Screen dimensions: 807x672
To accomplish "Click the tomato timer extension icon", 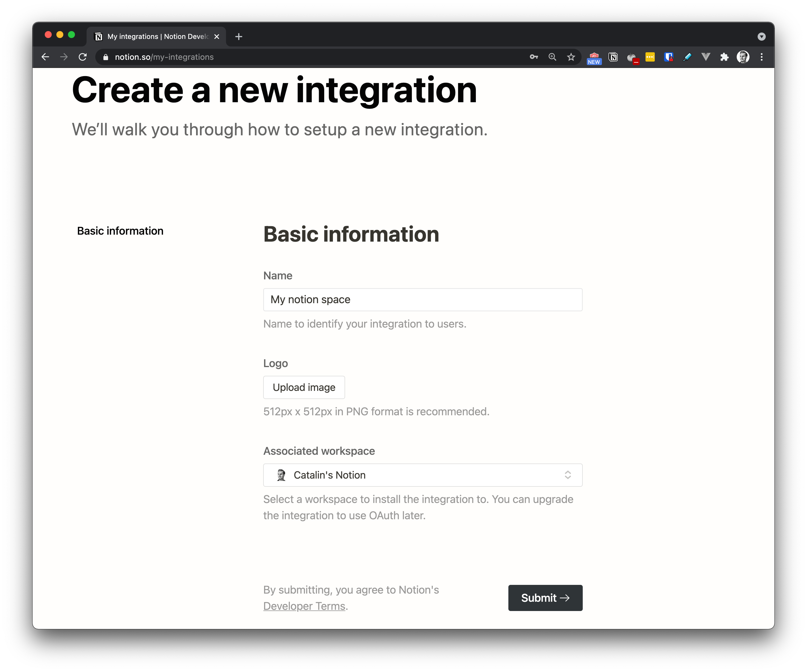I will [632, 58].
